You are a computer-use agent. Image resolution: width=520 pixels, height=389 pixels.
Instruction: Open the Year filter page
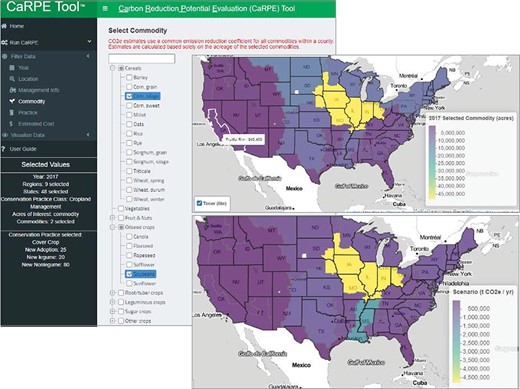tap(23, 68)
